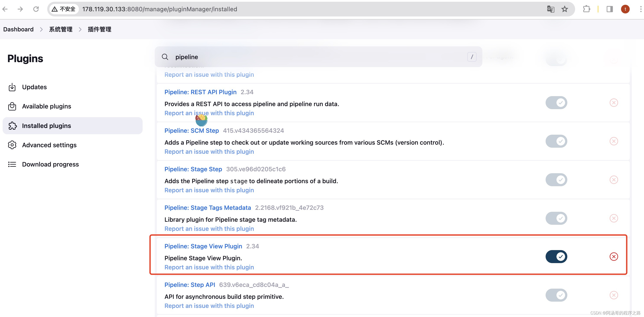The image size is (644, 317).
Task: Open the Google Translate icon in address bar
Action: pyautogui.click(x=551, y=9)
